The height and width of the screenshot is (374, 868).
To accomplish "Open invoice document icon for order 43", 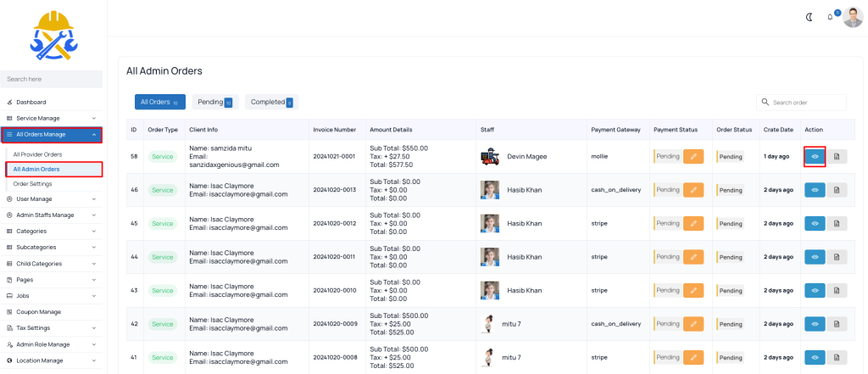I will point(837,290).
